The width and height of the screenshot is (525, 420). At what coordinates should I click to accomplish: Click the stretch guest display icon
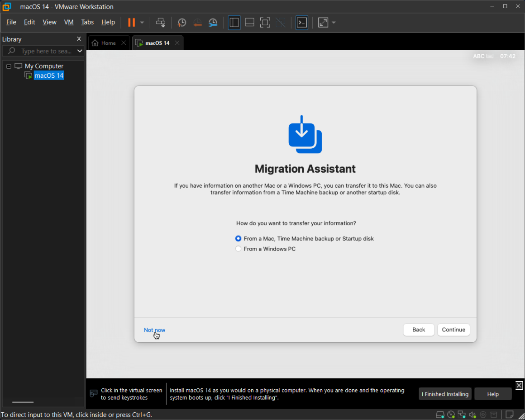coord(323,23)
